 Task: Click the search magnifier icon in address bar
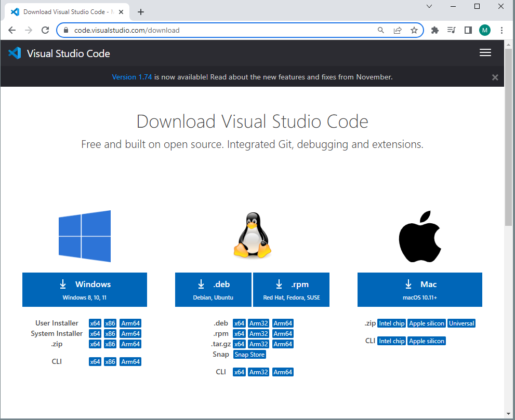coord(381,30)
